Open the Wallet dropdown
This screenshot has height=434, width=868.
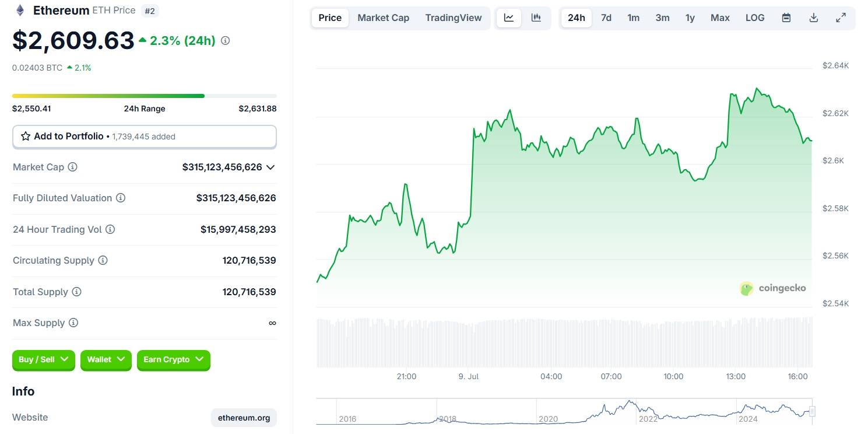click(x=106, y=360)
